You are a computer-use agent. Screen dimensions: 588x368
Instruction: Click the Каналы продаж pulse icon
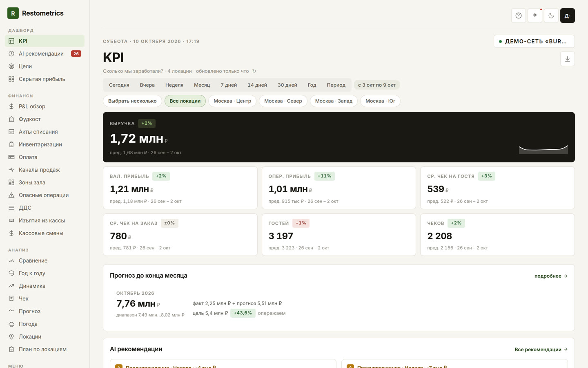(11, 170)
